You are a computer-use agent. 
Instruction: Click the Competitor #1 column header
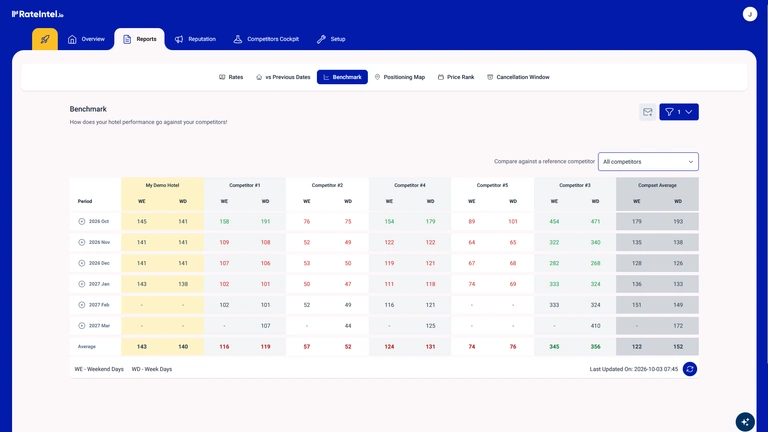click(x=244, y=185)
